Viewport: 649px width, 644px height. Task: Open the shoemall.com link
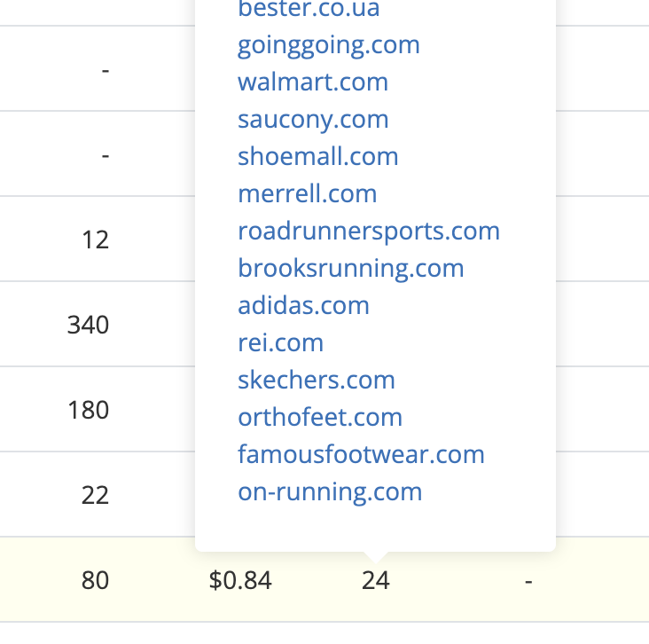point(317,157)
